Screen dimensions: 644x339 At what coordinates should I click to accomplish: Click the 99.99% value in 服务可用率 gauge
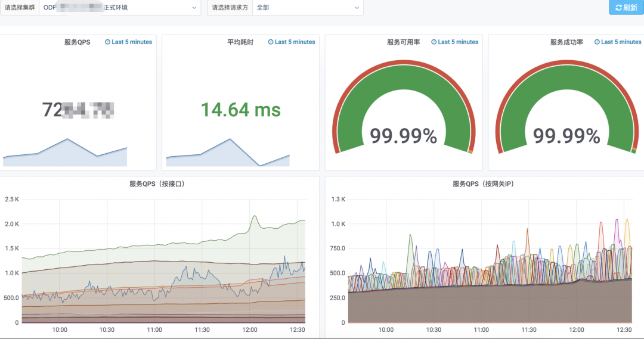(403, 136)
